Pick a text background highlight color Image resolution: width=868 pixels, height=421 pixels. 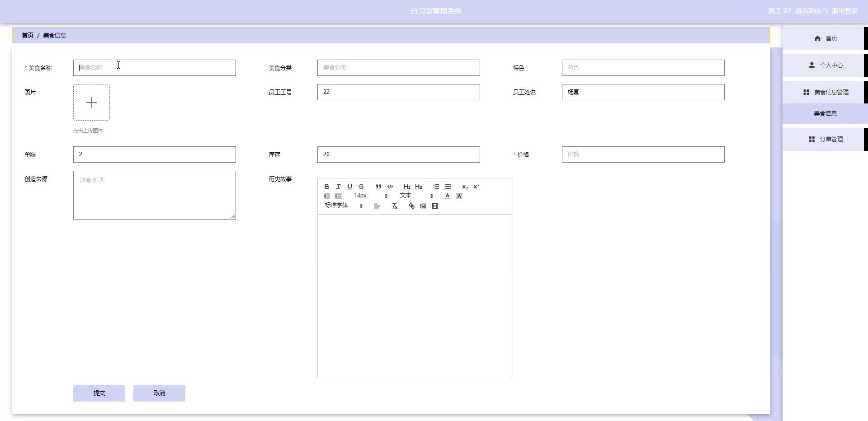459,196
